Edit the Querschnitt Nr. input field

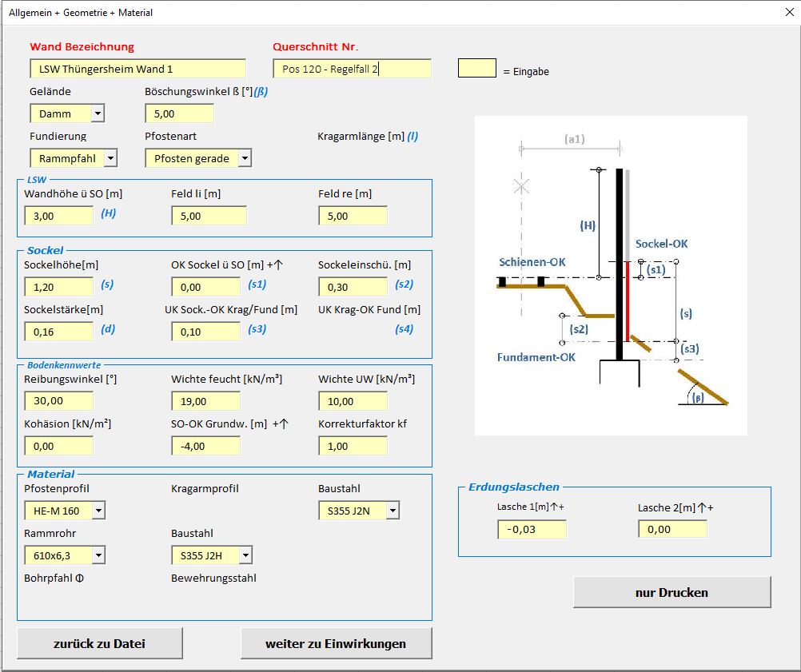tap(352, 69)
